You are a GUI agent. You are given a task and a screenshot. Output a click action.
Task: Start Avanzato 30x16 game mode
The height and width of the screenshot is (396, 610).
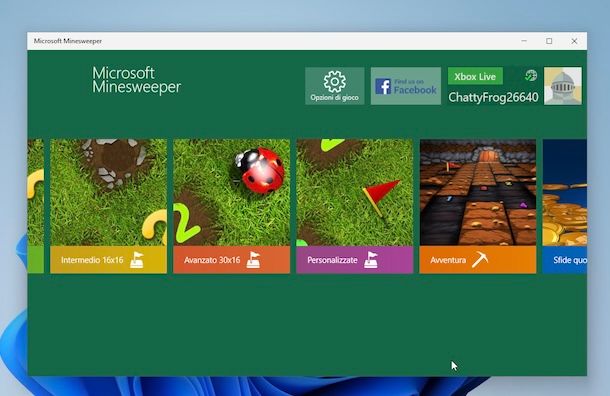[x=231, y=206]
